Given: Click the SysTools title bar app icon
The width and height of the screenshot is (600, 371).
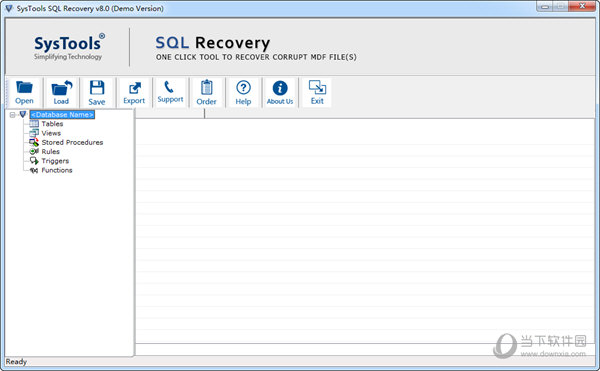Looking at the screenshot, I should pyautogui.click(x=8, y=8).
